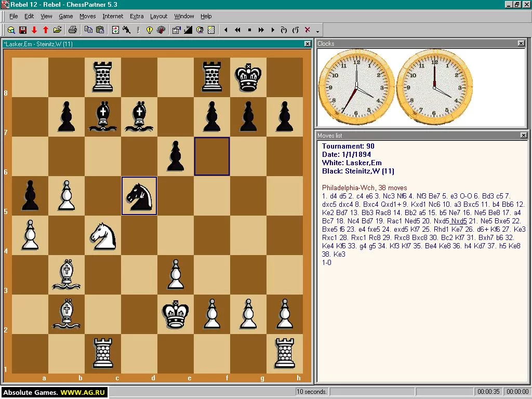This screenshot has height=399, width=532.
Task: Close the Moves list panel
Action: click(524, 136)
